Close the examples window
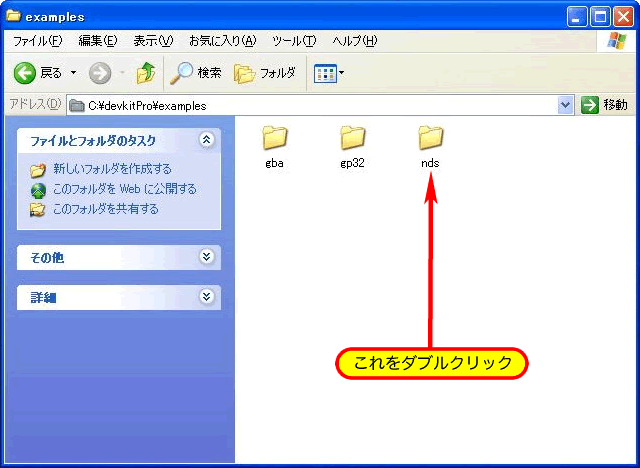 [624, 17]
